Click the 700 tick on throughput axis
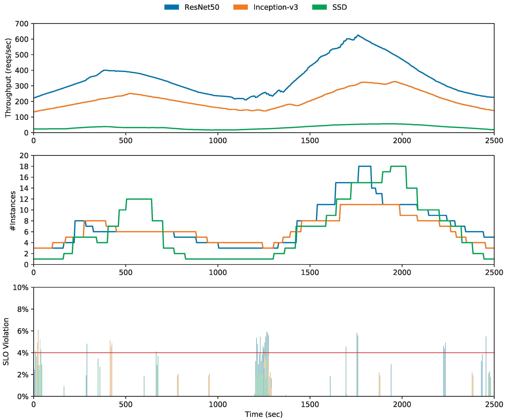The height and width of the screenshot is (420, 506). pos(22,24)
